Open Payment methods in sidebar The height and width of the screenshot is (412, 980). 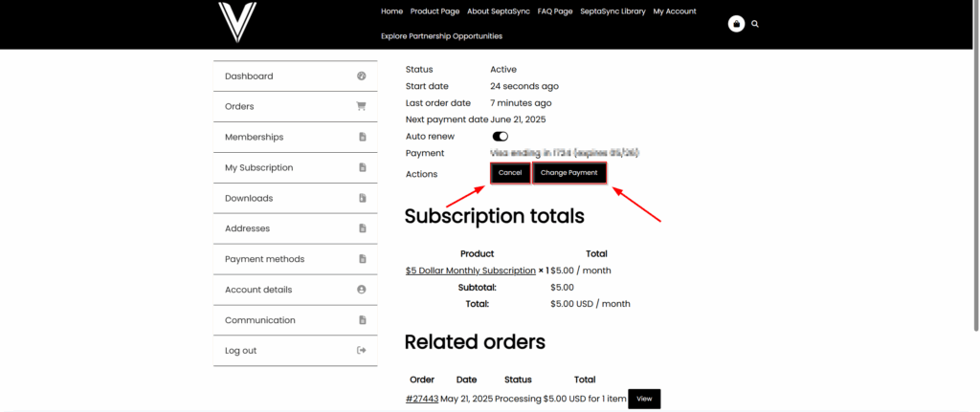tap(264, 259)
